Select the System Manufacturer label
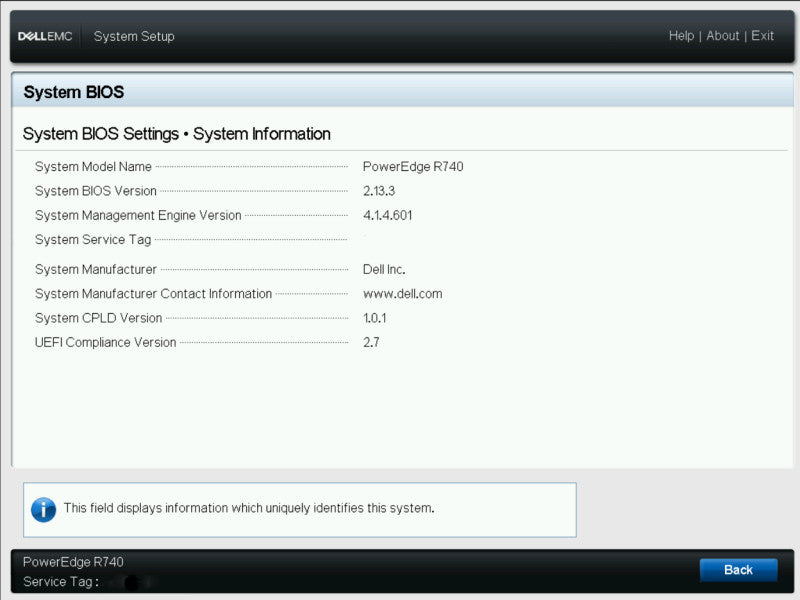Viewport: 800px width, 600px height. point(96,269)
